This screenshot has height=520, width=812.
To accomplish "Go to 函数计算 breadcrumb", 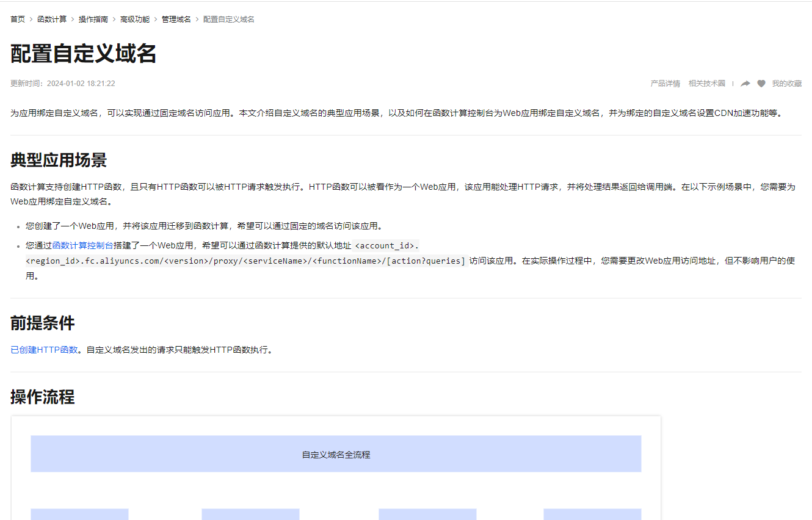I will (52, 20).
